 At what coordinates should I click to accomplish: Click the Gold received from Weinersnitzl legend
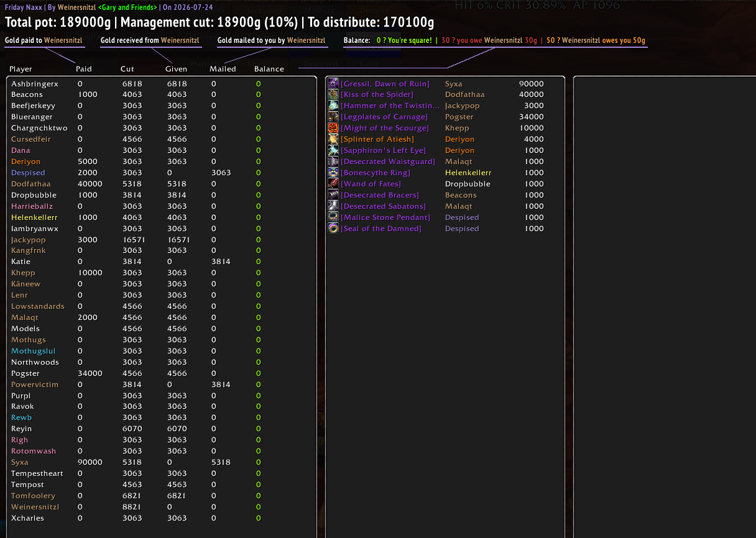pos(151,41)
